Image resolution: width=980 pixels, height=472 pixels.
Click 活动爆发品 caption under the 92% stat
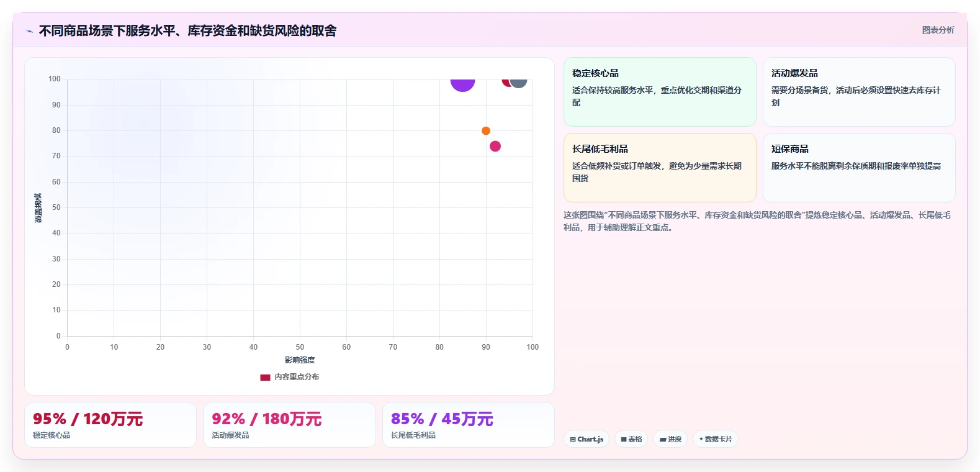(x=230, y=435)
